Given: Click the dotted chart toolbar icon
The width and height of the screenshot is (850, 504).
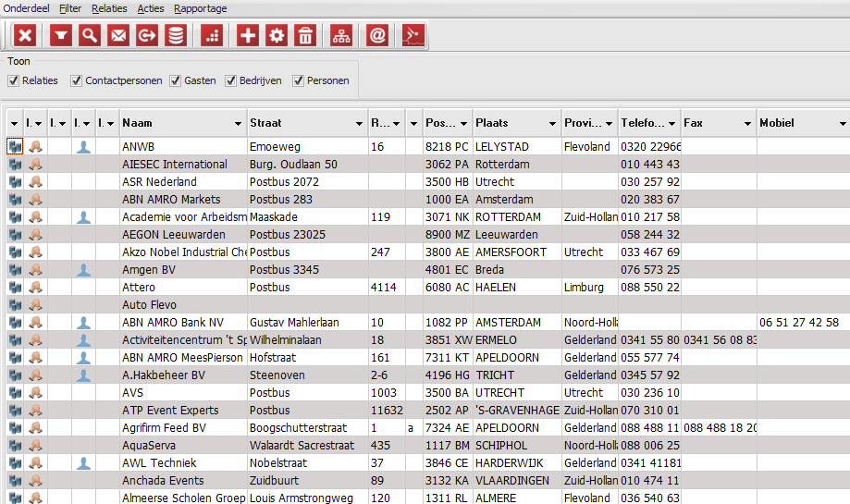Looking at the screenshot, I should 212,36.
